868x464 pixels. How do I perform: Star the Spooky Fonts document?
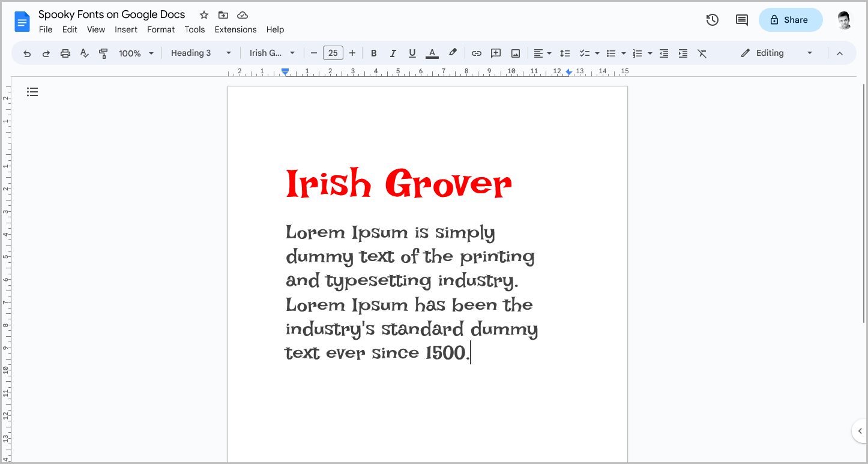click(x=203, y=14)
